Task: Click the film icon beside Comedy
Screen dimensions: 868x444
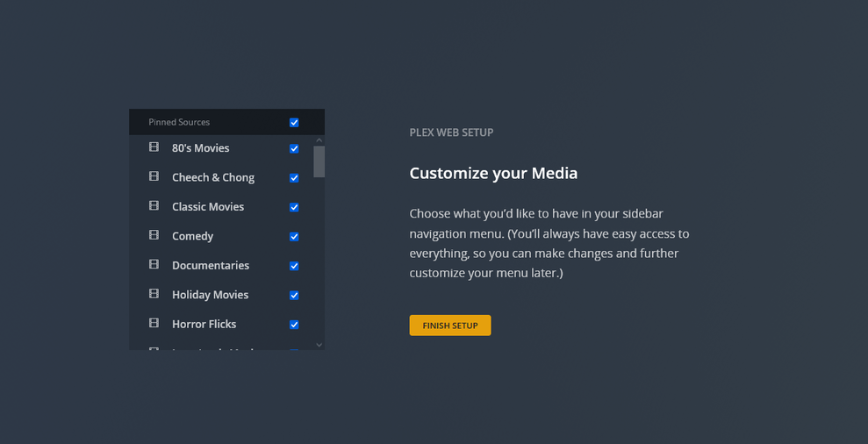Action: pos(154,235)
